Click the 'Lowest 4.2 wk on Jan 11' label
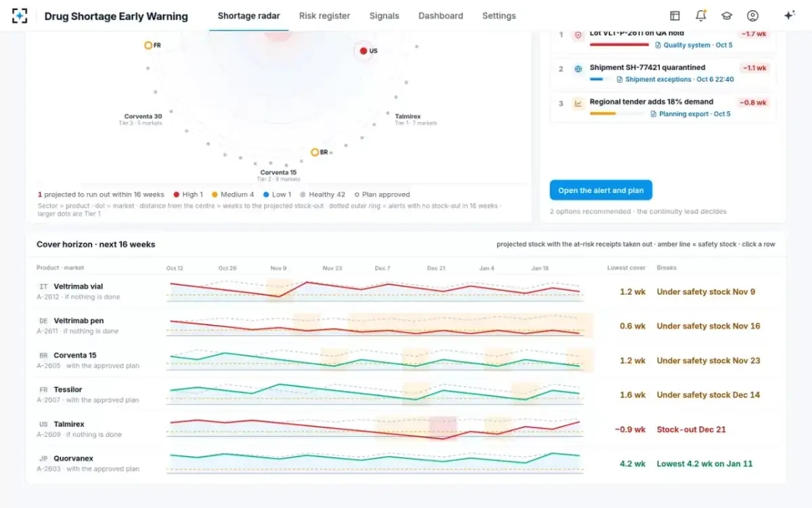The width and height of the screenshot is (812, 508). tap(704, 464)
